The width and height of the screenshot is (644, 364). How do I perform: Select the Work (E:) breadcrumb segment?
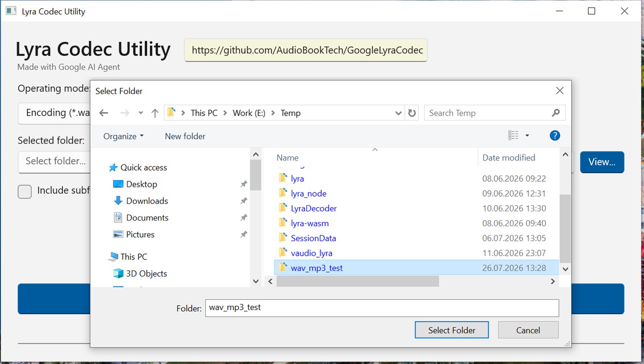pos(249,113)
